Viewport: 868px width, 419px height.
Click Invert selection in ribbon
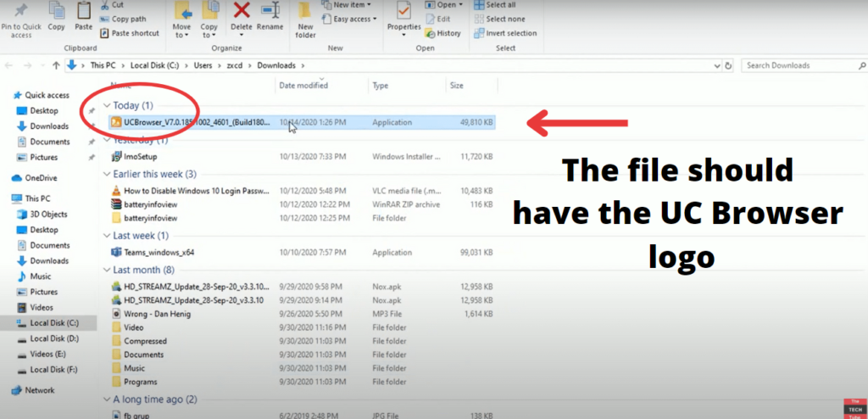(505, 33)
